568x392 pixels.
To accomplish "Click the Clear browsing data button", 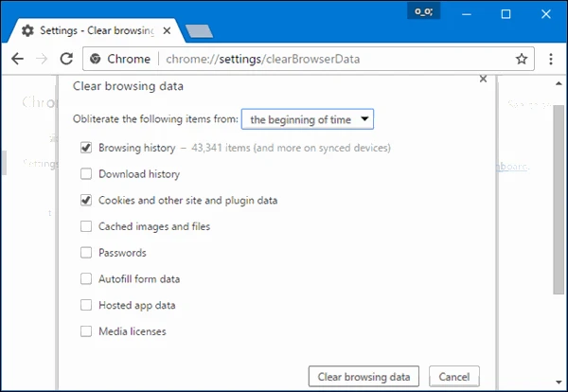I will (x=364, y=377).
